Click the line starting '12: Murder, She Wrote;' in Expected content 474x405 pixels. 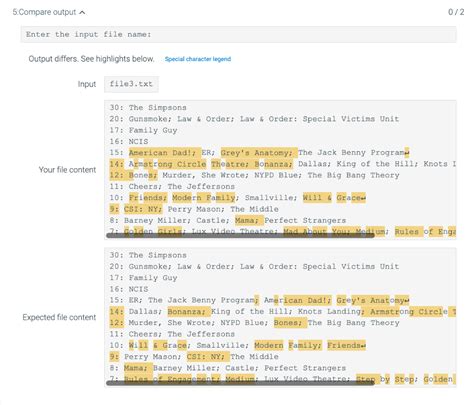(x=254, y=323)
